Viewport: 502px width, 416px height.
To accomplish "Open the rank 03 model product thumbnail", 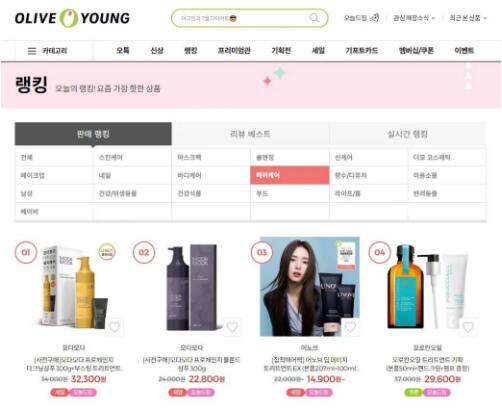I will (x=310, y=286).
